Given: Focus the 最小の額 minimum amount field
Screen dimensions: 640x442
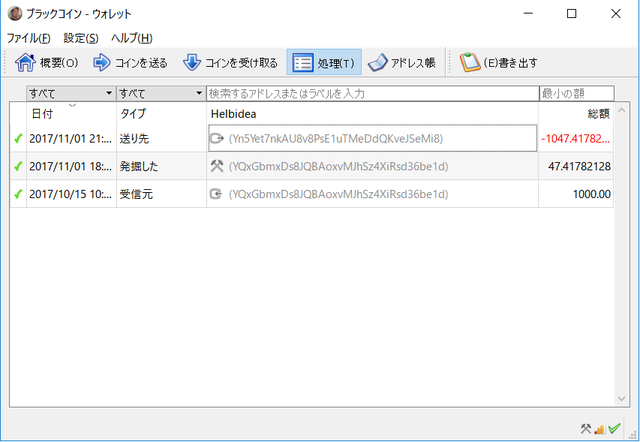Looking at the screenshot, I should [576, 93].
